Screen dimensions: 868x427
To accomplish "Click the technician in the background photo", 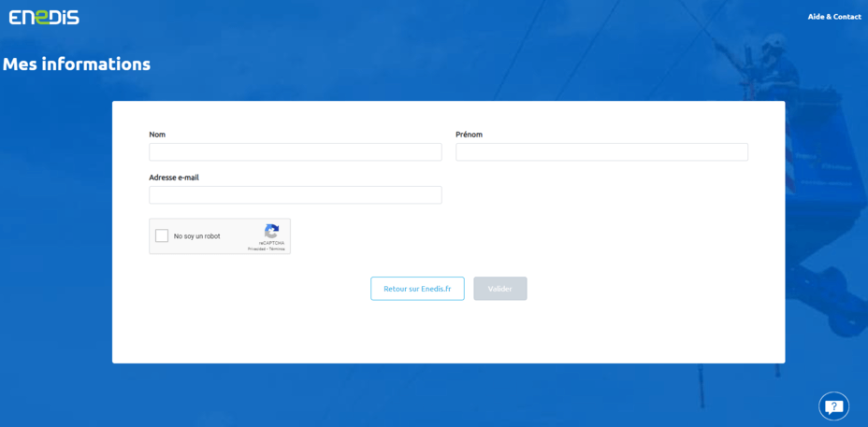I will [x=772, y=51].
